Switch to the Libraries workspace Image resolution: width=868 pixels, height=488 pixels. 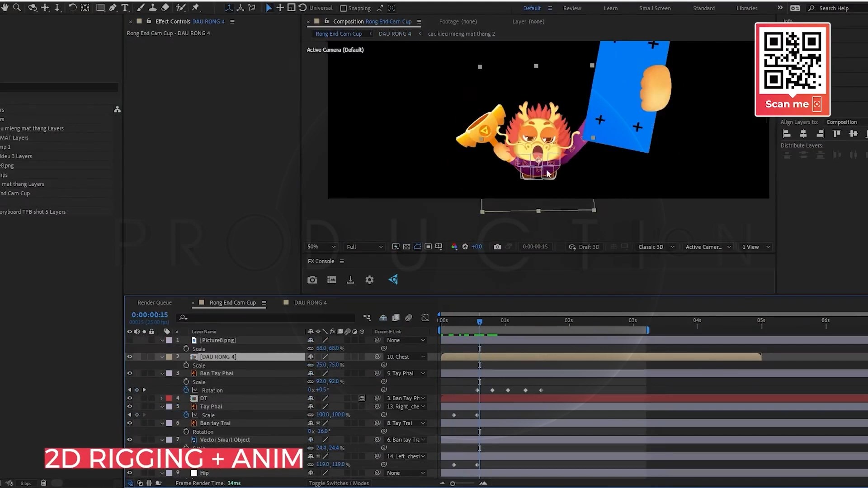tap(747, 8)
